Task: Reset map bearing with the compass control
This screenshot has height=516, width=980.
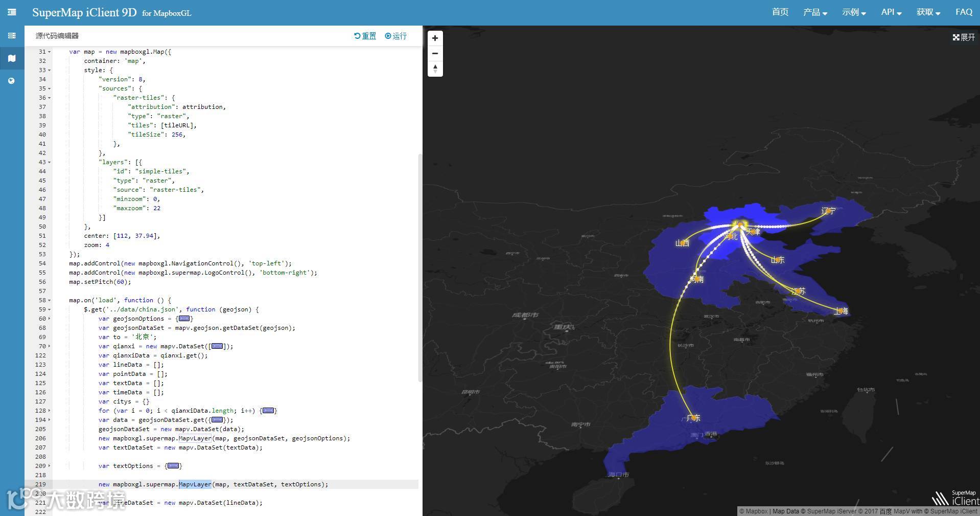Action: pos(435,69)
